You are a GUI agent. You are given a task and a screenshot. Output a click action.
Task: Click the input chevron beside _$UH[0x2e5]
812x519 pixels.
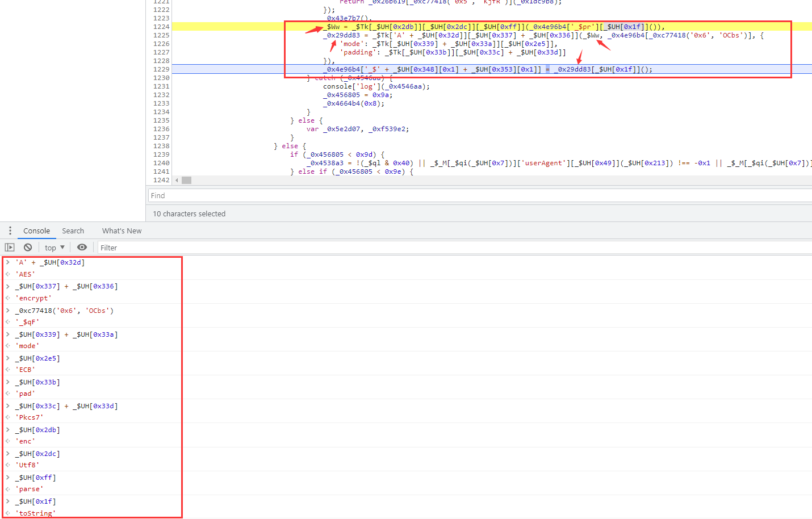click(8, 358)
